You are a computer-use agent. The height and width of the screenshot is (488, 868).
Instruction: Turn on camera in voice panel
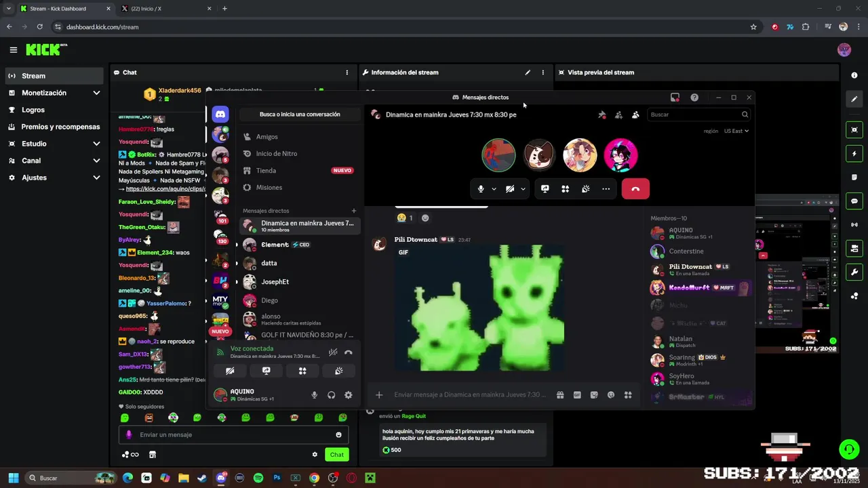click(230, 371)
